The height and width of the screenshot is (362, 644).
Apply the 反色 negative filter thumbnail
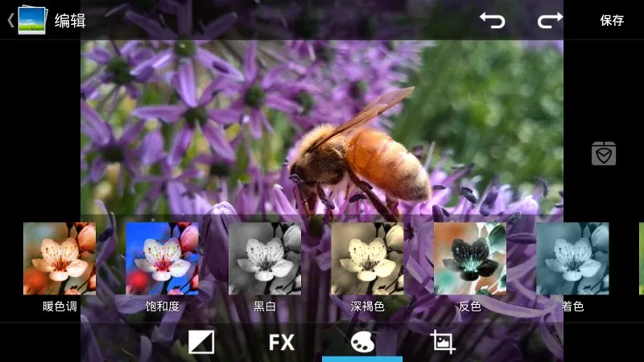pyautogui.click(x=470, y=258)
